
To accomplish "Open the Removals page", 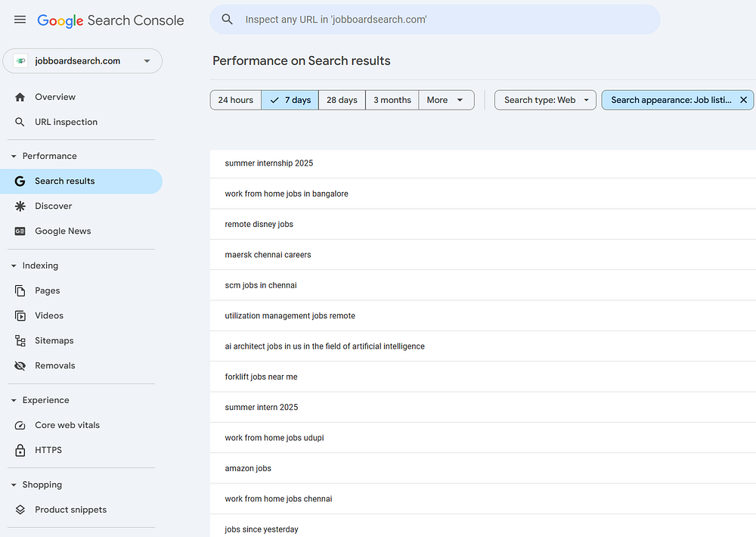I will (x=81, y=366).
